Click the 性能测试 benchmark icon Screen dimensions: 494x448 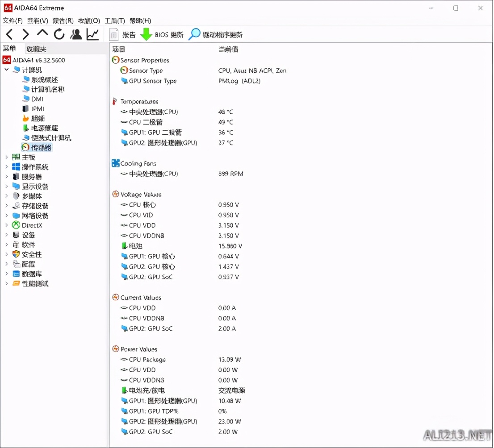click(16, 283)
